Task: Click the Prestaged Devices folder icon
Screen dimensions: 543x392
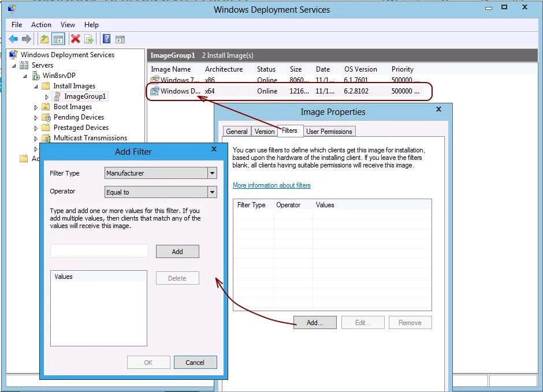Action: (x=46, y=128)
